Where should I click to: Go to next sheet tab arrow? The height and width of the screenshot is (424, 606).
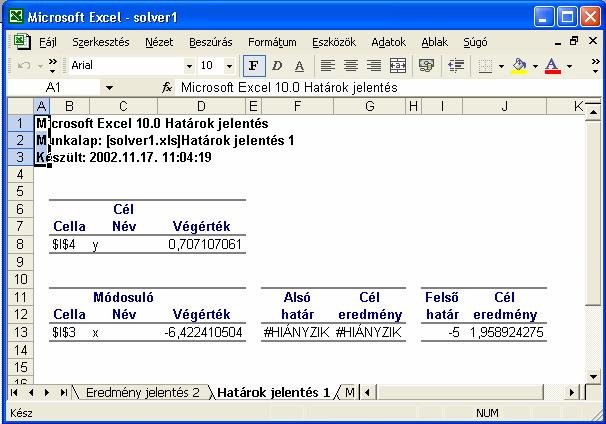[47, 393]
